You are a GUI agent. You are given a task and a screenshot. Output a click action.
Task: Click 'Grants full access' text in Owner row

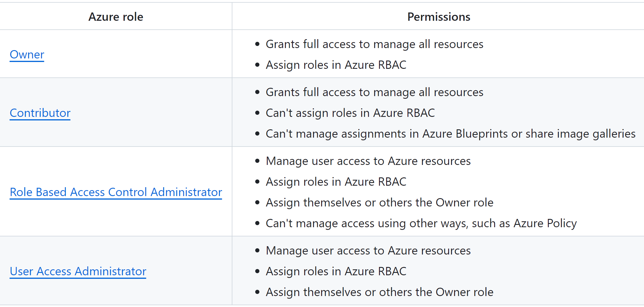pyautogui.click(x=375, y=44)
